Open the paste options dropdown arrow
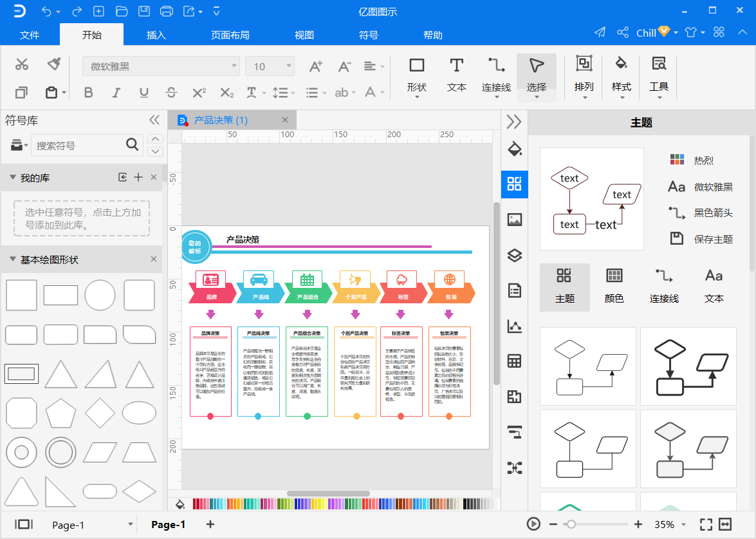Image resolution: width=756 pixels, height=539 pixels. click(x=64, y=93)
